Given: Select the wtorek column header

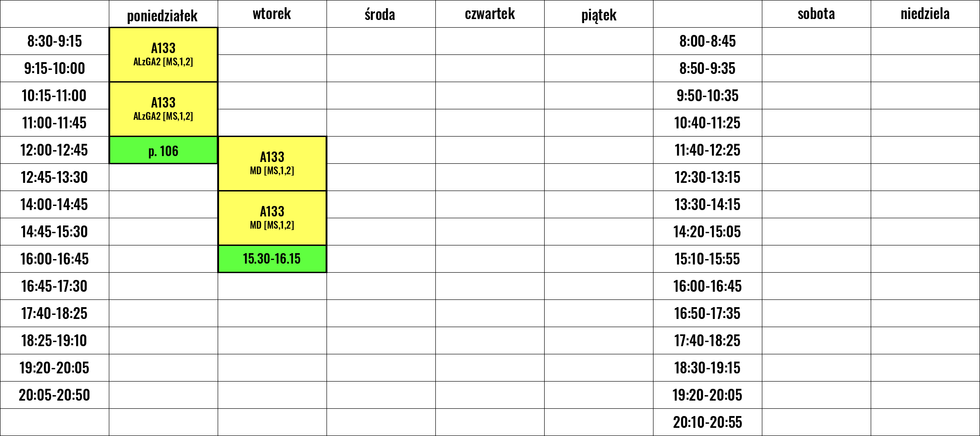Looking at the screenshot, I should 272,14.
